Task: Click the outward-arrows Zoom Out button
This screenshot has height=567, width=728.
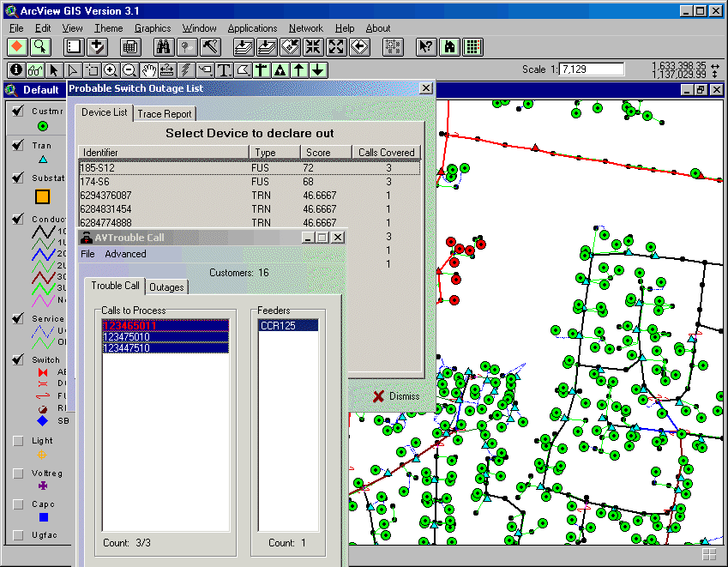Action: point(337,47)
